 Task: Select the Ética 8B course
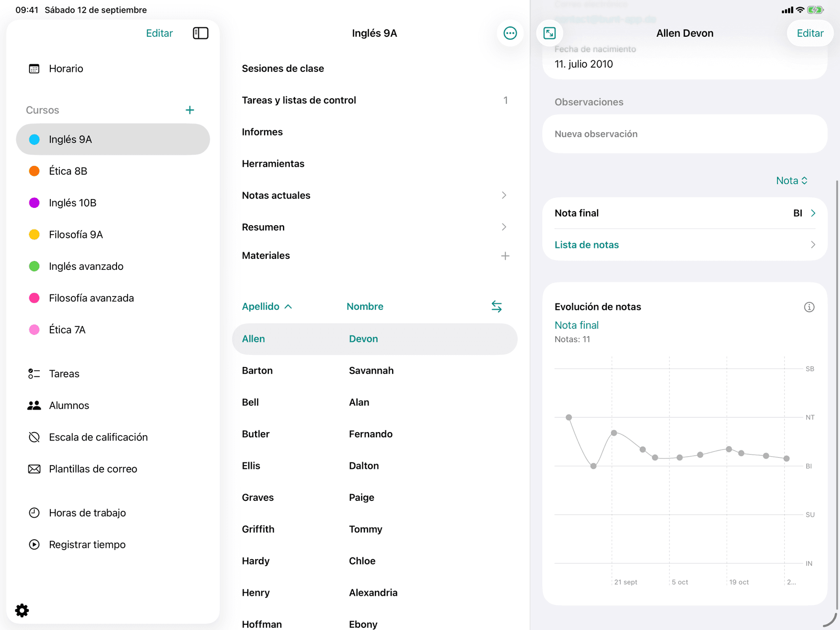(x=113, y=171)
